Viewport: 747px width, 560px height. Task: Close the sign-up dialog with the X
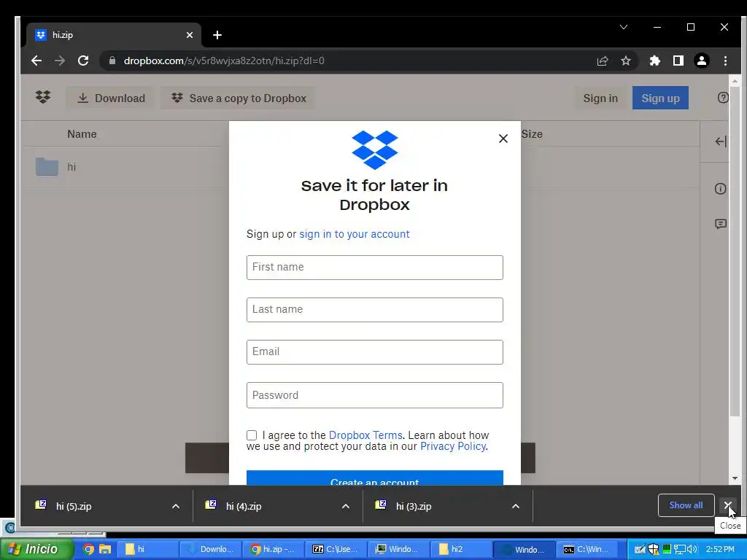503,139
